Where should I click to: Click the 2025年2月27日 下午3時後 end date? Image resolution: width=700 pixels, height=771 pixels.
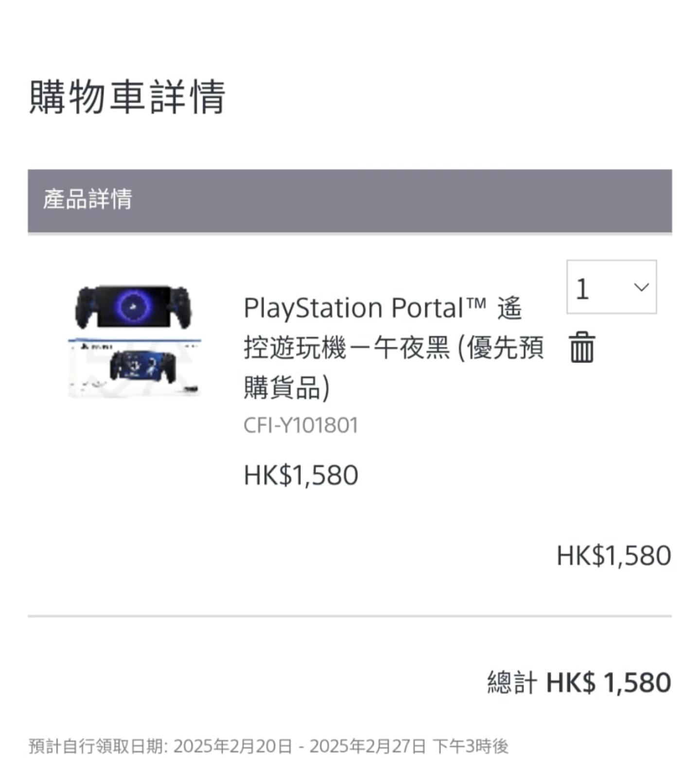(409, 746)
